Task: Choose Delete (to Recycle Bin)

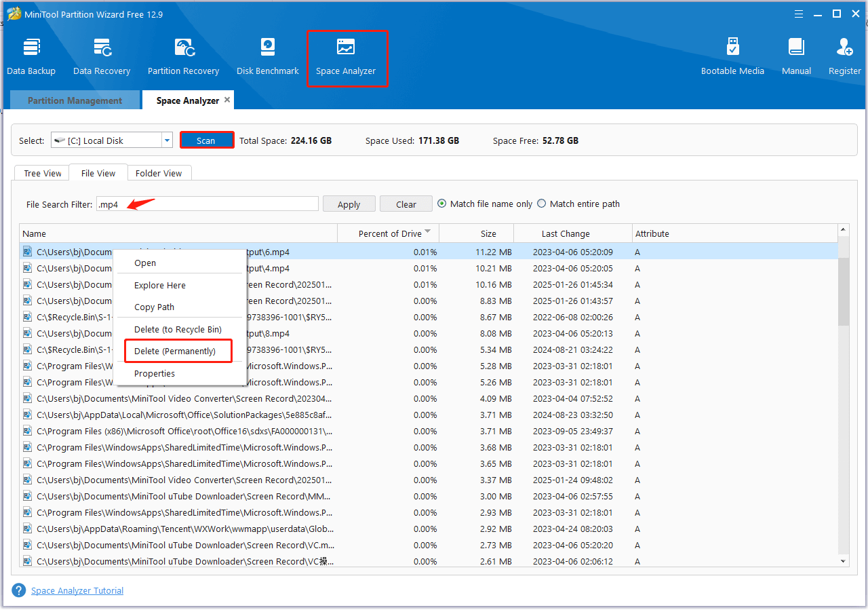Action: (x=180, y=329)
